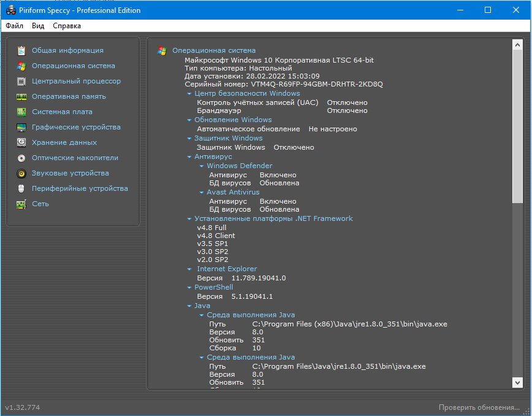
Task: Click Контроль учётных записей (UAC) row
Action: pos(283,102)
